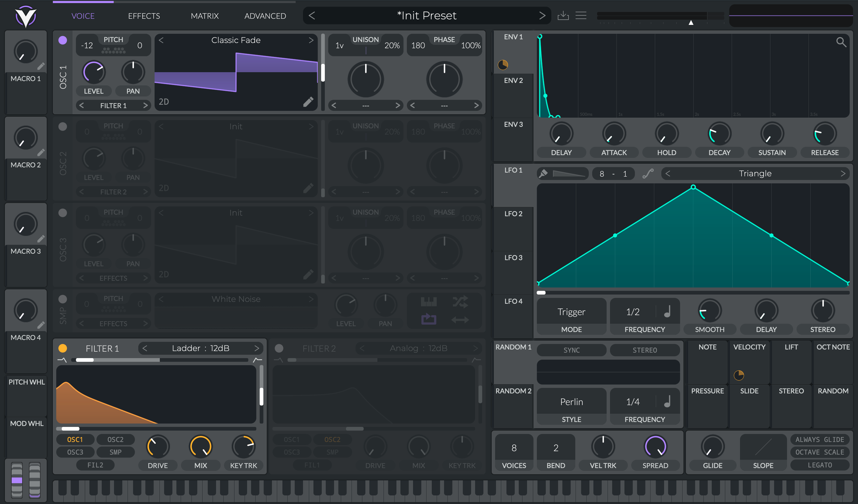Screen dimensions: 858x504
Task: Click the OSC 1 transpose value -12
Action: point(87,45)
